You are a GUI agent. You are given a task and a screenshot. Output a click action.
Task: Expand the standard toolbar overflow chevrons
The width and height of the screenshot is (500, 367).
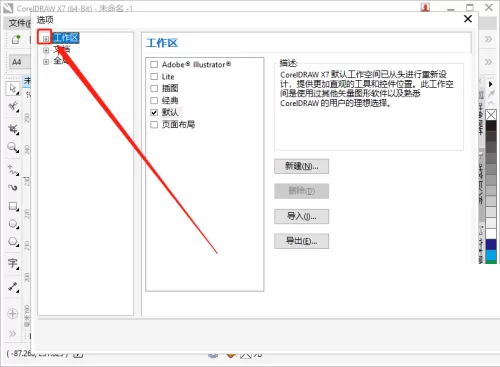(x=488, y=39)
